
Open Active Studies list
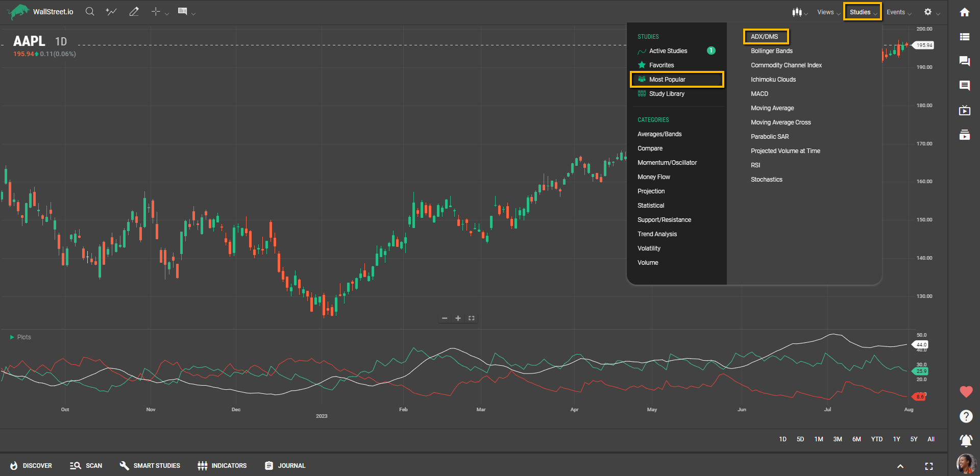click(668, 51)
